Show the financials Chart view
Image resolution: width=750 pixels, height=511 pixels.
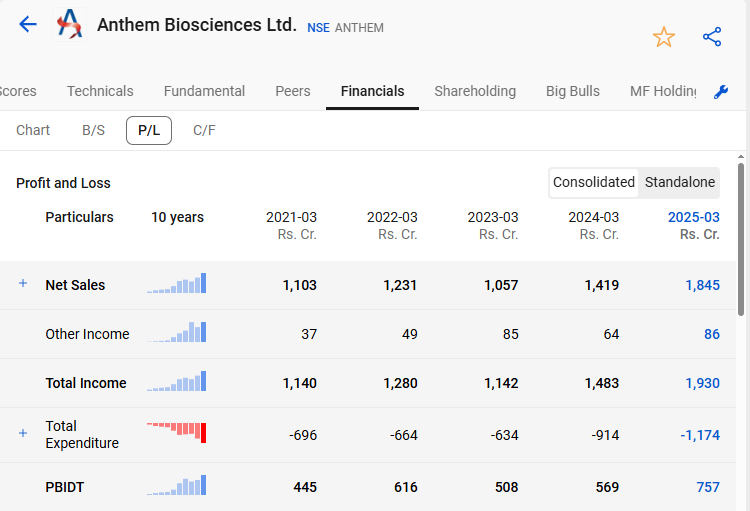[33, 130]
